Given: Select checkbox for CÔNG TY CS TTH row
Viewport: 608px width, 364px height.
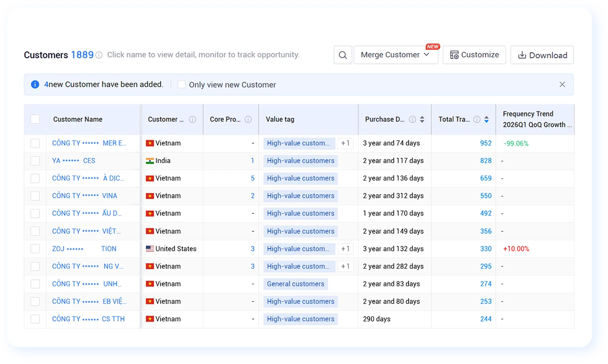Looking at the screenshot, I should (35, 319).
